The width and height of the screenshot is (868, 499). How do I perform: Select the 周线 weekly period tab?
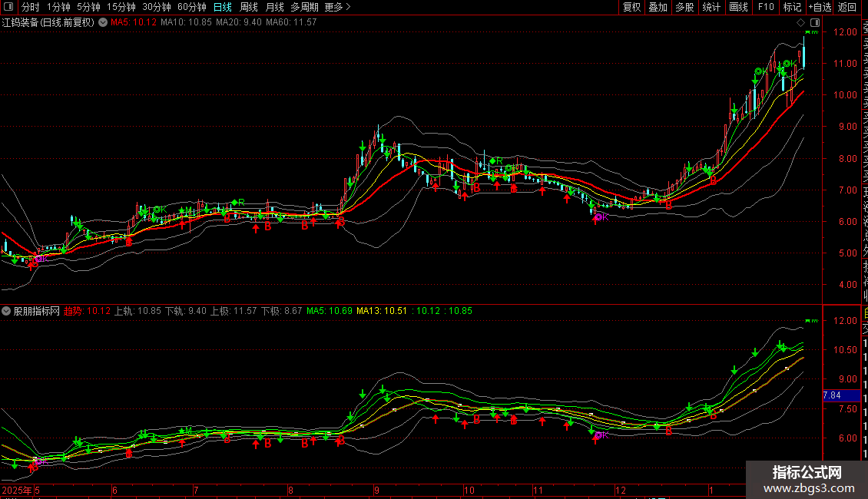249,7
